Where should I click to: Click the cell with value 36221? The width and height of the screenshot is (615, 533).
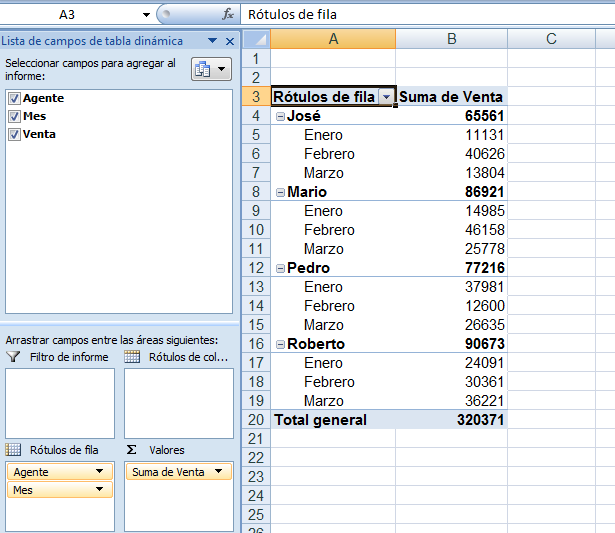click(x=451, y=401)
